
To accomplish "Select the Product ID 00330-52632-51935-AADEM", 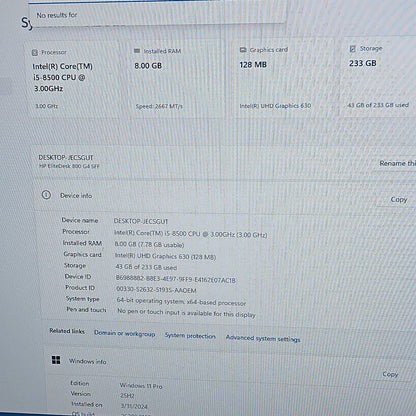I will coord(156,289).
